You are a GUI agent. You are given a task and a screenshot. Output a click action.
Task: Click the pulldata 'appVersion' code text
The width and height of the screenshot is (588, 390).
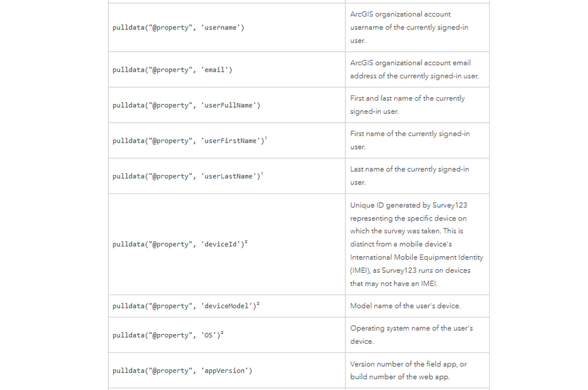(182, 371)
